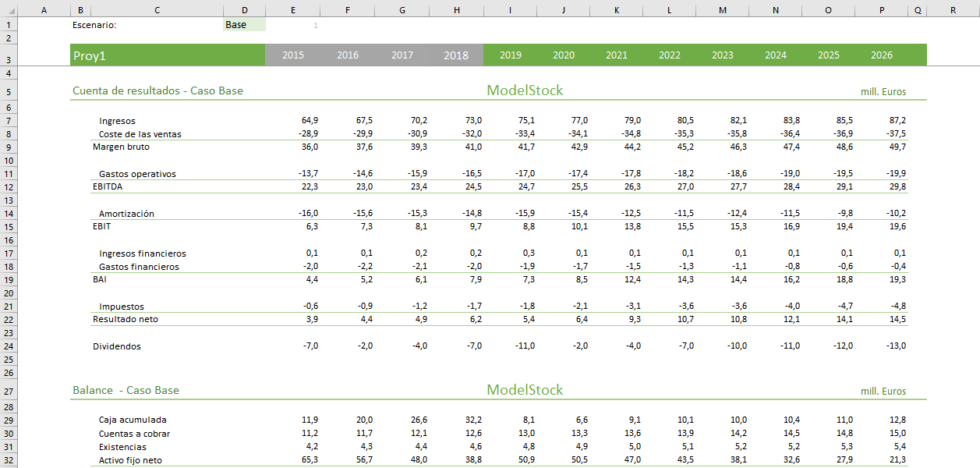Image resolution: width=980 pixels, height=468 pixels.
Task: Click the Select All corner of the sheet
Action: [x=8, y=9]
